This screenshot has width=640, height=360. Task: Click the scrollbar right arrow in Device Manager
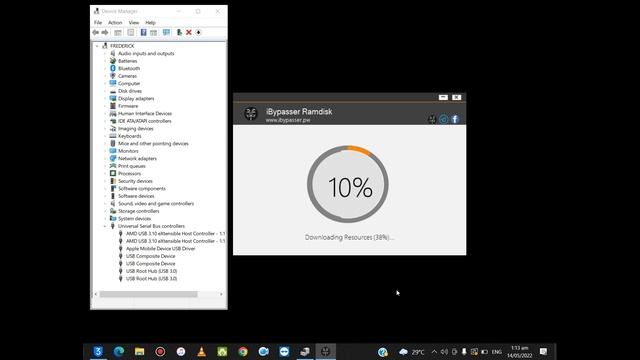click(221, 294)
